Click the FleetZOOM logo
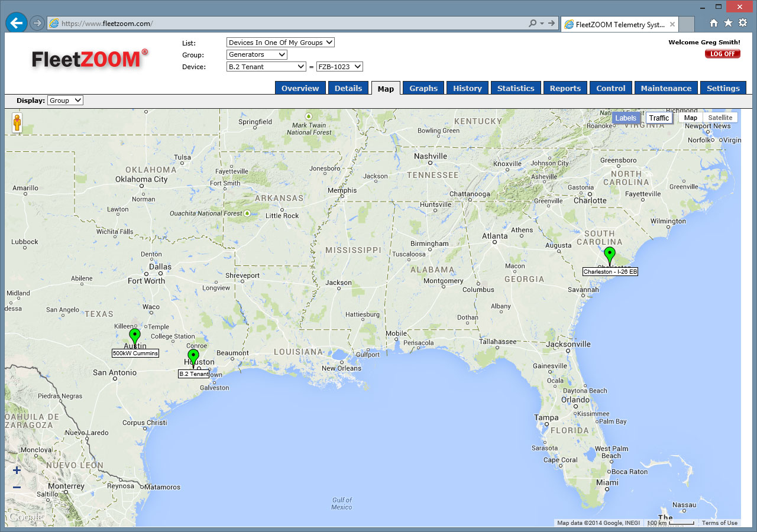 coord(90,59)
